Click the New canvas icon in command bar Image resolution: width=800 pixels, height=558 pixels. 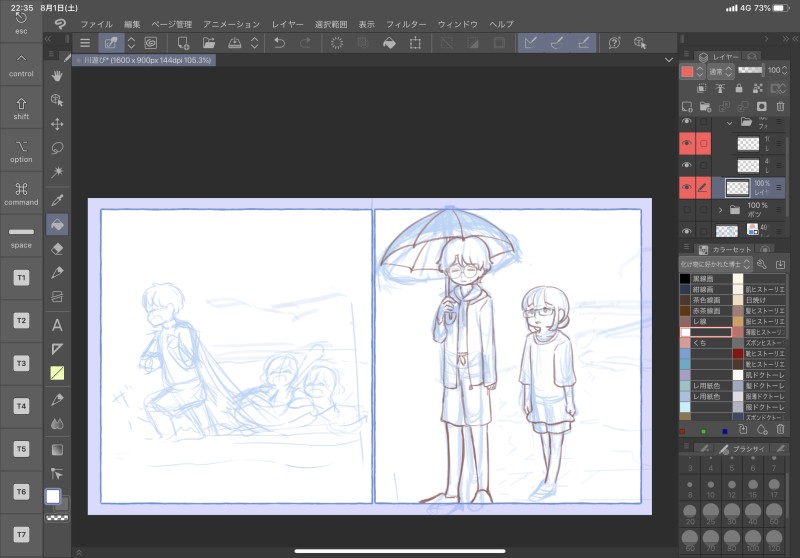(x=183, y=43)
